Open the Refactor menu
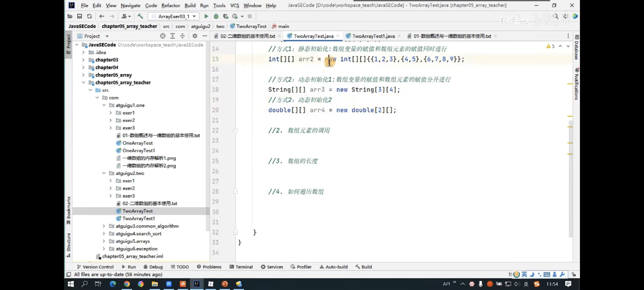The width and height of the screenshot is (644, 290). tap(170, 6)
